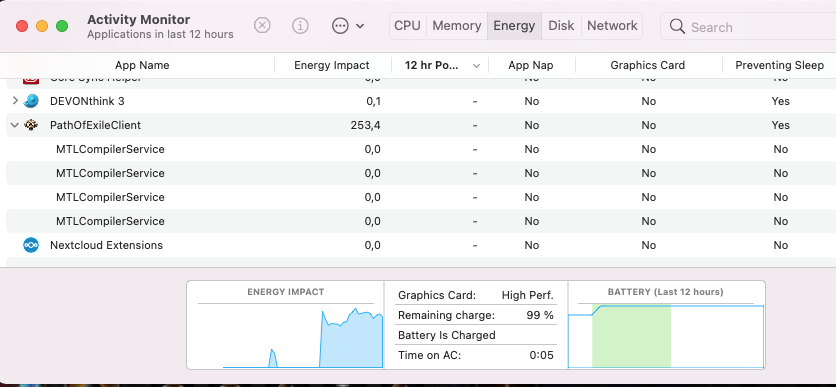Switch to the CPU tab

(x=407, y=26)
